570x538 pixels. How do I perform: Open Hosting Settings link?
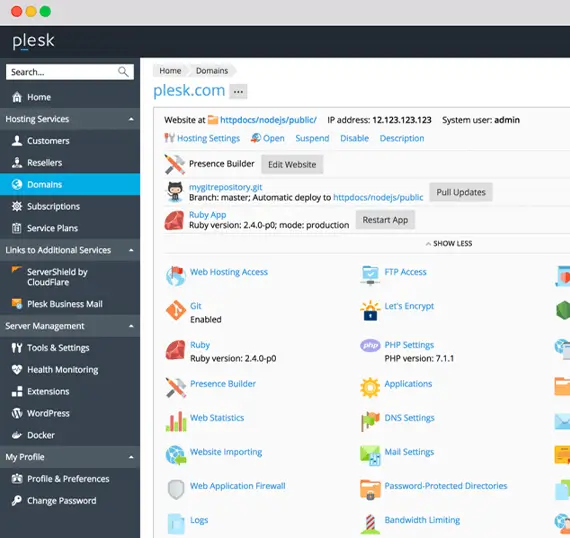(208, 138)
